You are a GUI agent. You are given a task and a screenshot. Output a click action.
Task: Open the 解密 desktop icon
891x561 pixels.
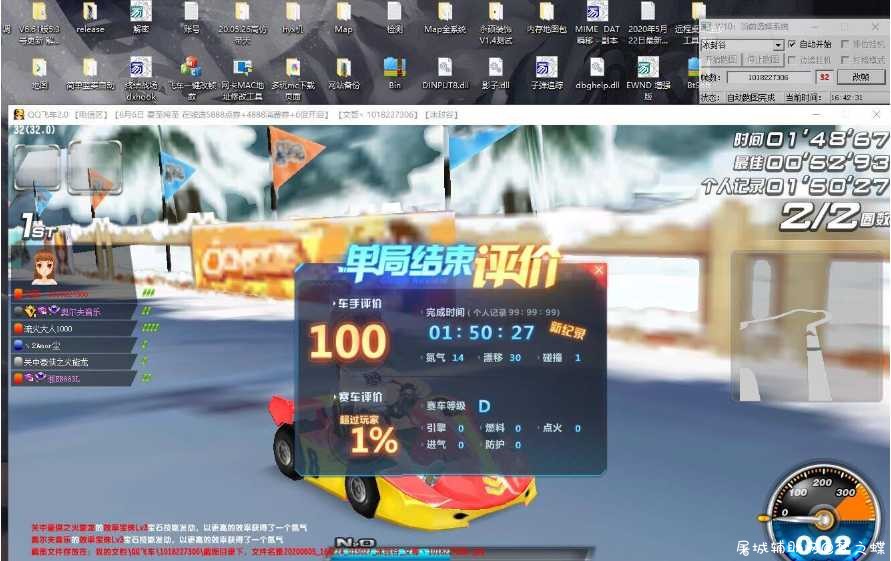[140, 18]
